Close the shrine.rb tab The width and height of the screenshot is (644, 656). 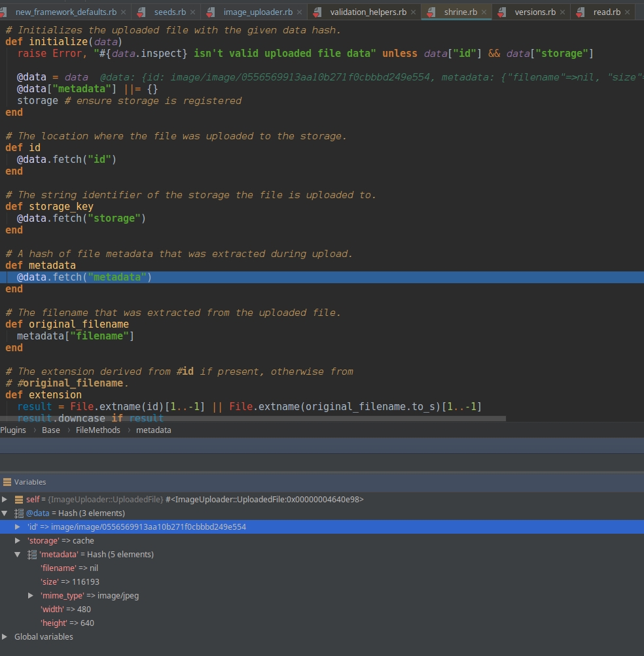tap(484, 12)
